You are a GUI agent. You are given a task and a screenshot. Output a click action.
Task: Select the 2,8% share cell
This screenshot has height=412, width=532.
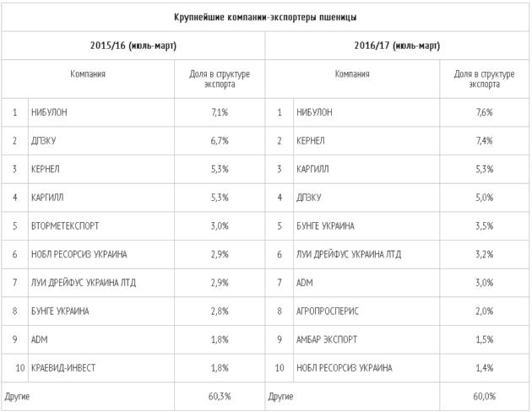220,312
